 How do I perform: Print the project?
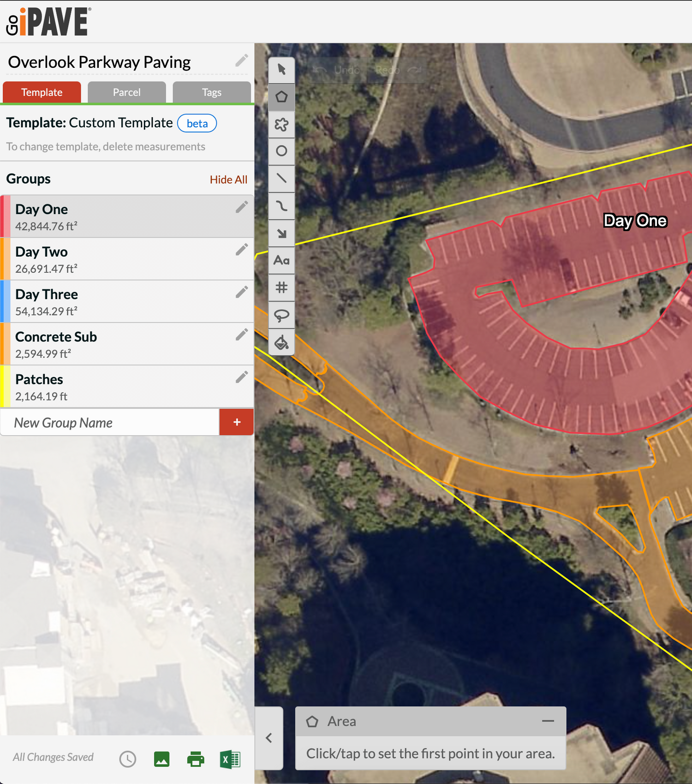196,759
